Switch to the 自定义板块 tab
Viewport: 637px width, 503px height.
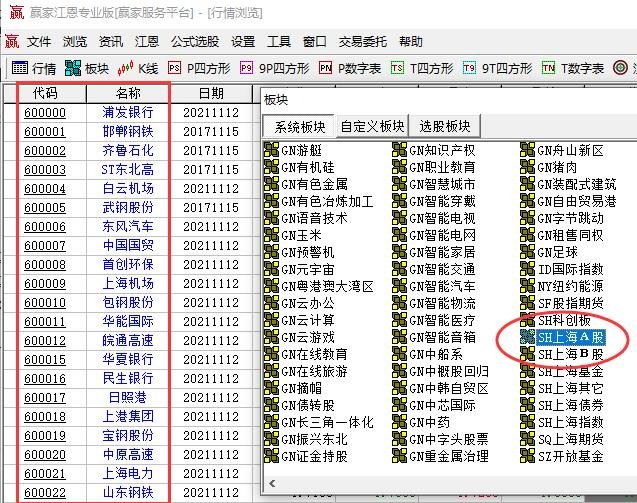pos(372,126)
